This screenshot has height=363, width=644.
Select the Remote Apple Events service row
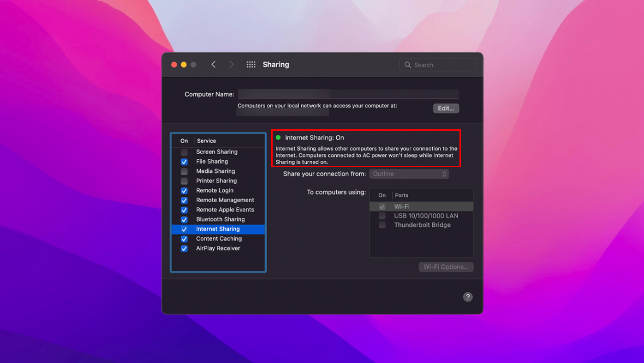tap(218, 210)
